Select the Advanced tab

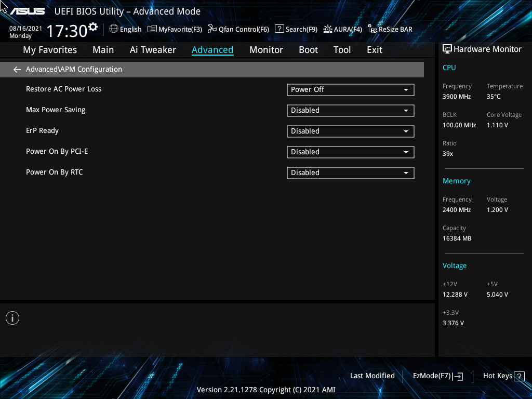[x=212, y=50]
